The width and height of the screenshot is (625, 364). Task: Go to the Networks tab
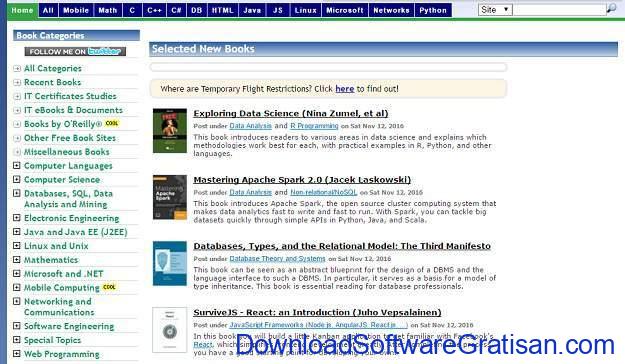click(391, 10)
